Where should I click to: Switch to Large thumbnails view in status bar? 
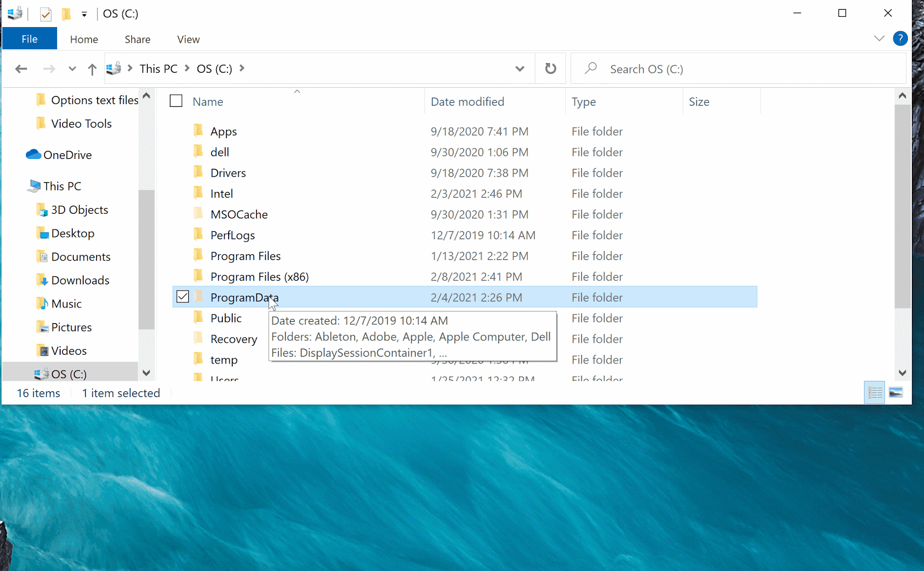[x=896, y=392]
